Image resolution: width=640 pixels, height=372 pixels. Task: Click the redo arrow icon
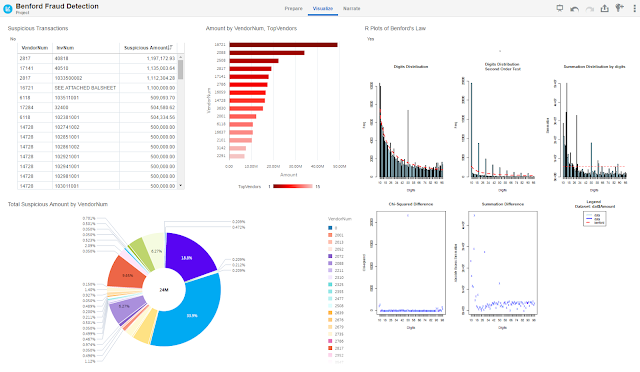click(589, 9)
